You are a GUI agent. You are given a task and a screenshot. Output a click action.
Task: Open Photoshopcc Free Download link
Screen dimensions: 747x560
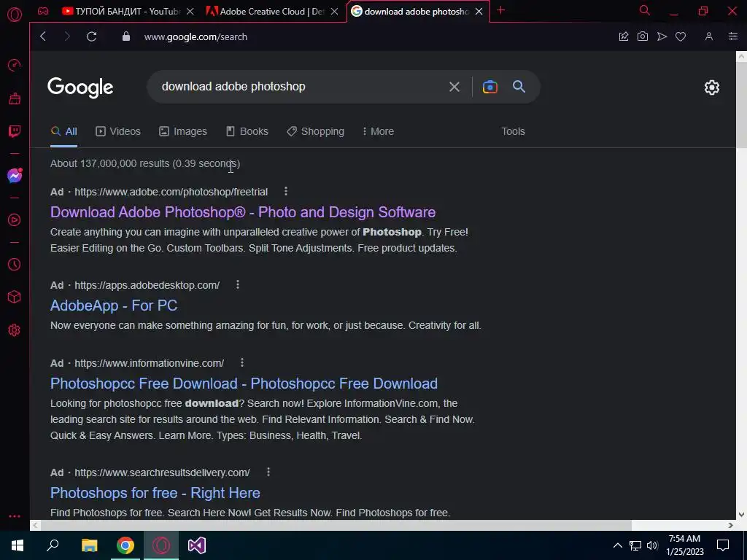click(x=244, y=384)
